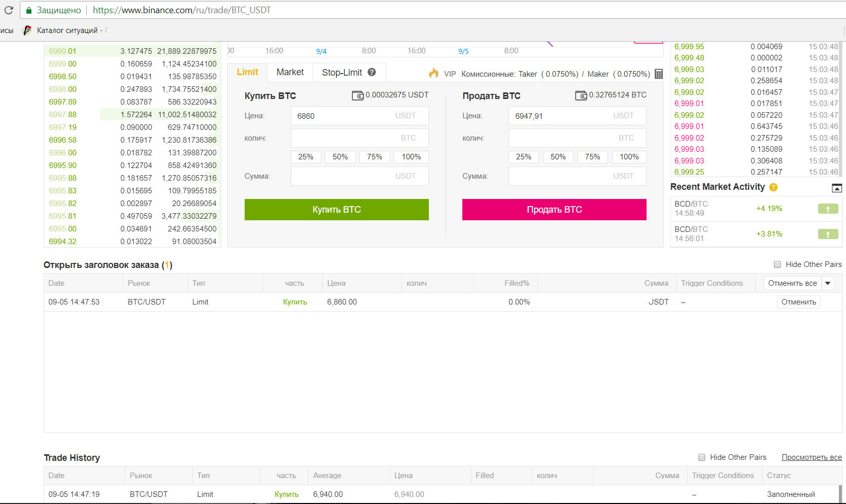Expand the Отменить все dropdown arrow

[828, 283]
